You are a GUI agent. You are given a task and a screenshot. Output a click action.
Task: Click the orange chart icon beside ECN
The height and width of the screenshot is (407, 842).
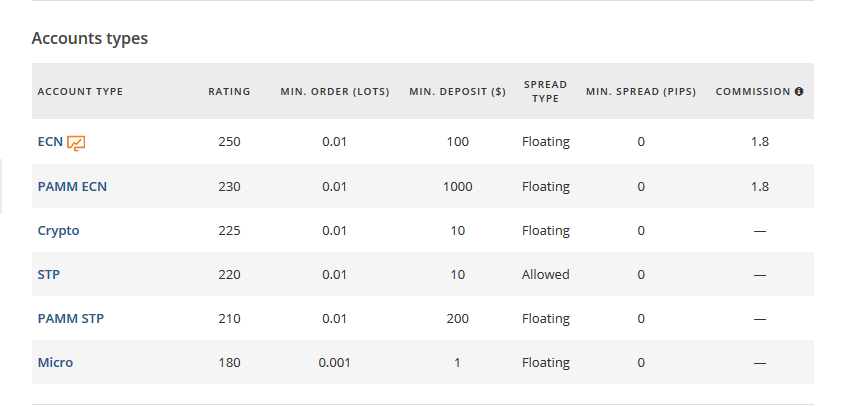click(x=76, y=143)
